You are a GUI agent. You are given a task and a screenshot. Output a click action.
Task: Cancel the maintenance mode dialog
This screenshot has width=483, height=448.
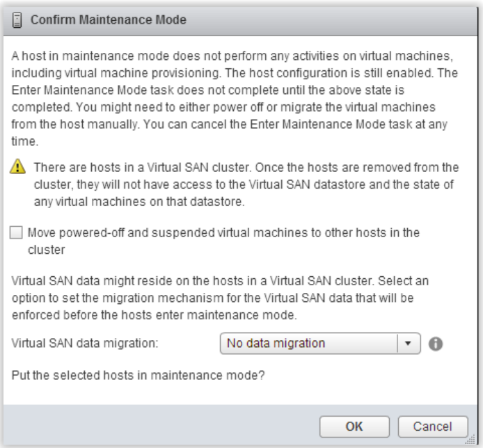433,426
